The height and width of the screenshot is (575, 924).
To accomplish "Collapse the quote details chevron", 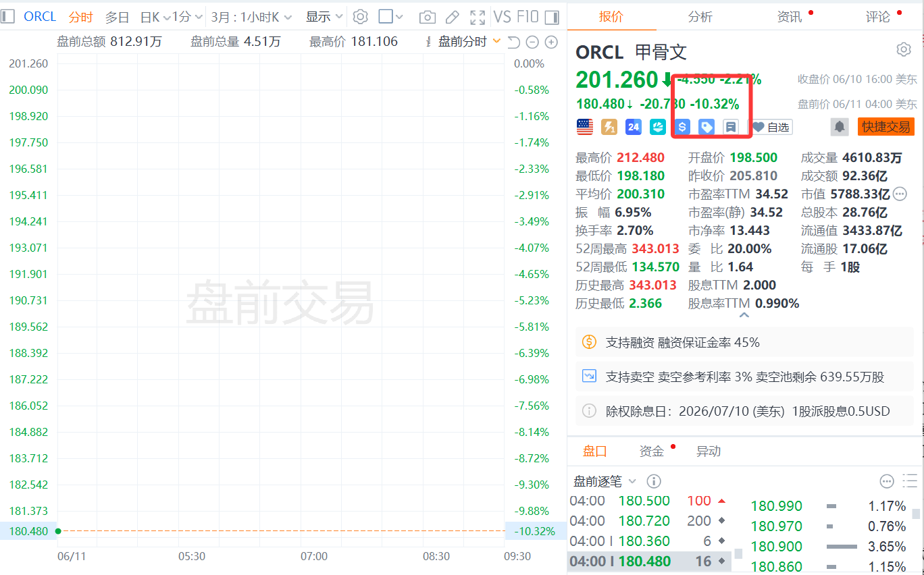I will click(744, 314).
